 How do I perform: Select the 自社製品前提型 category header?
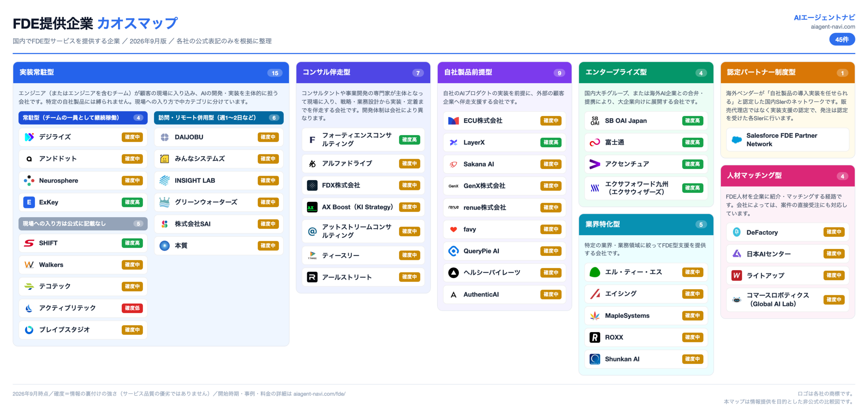pos(505,73)
